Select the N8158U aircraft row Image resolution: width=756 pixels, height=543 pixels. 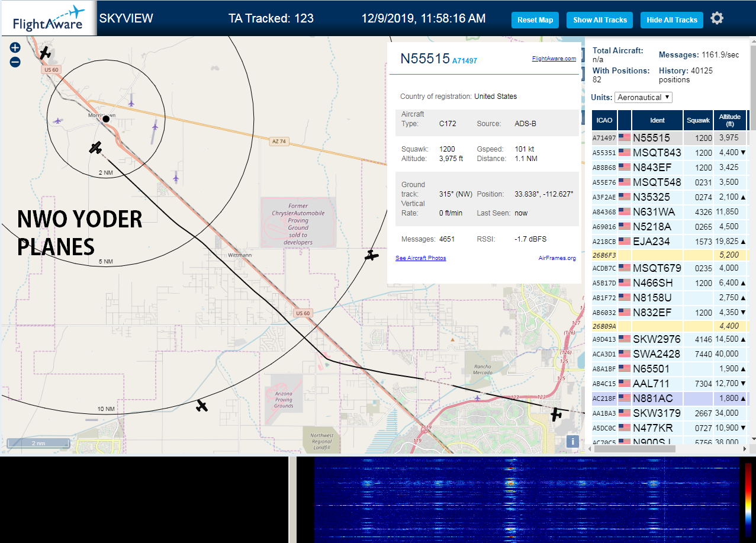click(x=670, y=298)
